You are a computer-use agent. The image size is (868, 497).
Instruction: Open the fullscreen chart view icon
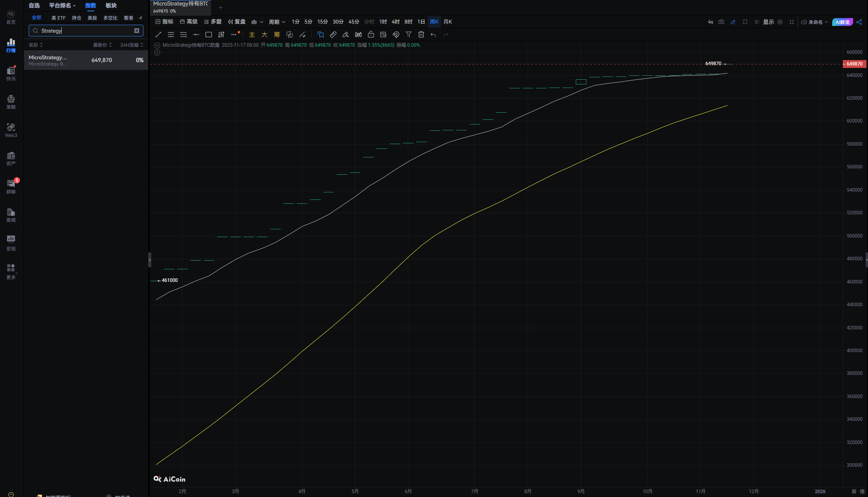click(x=791, y=22)
